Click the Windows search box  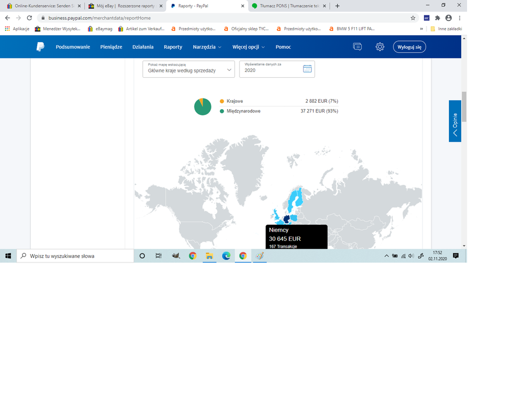tap(76, 256)
